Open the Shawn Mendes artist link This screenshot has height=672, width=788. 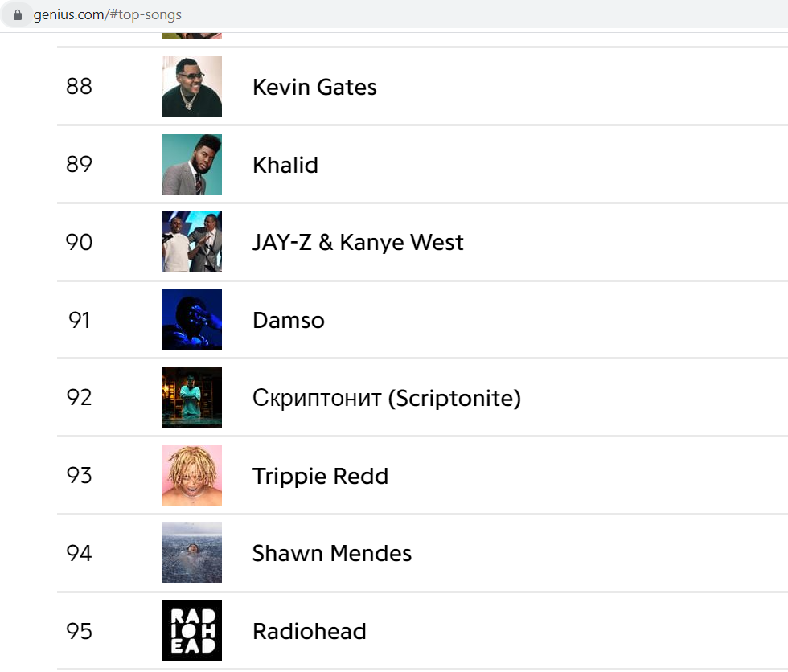pyautogui.click(x=331, y=554)
